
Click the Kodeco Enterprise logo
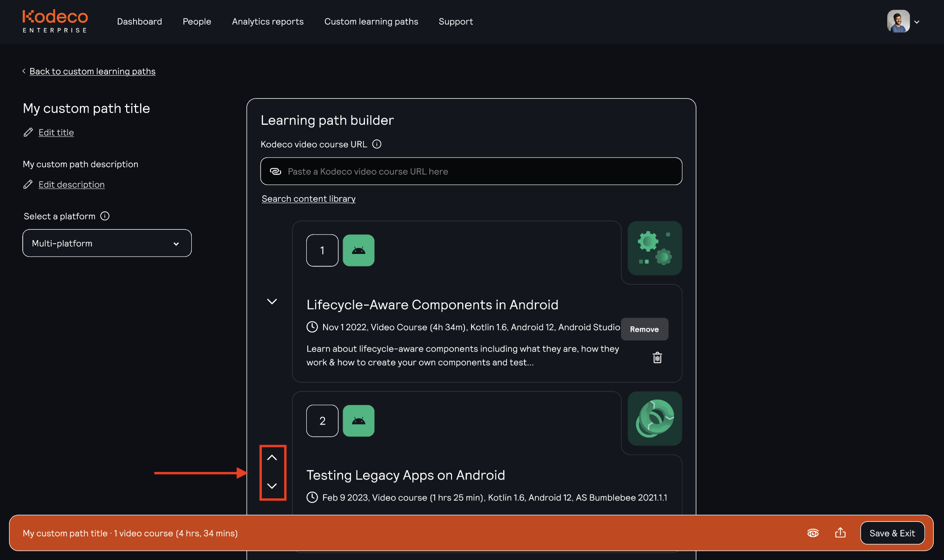click(55, 21)
